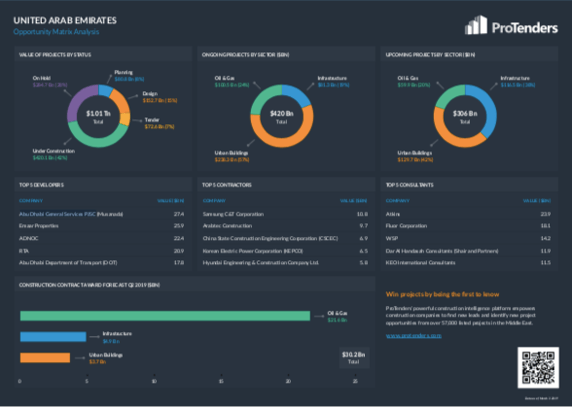Click the Win projects by being first headline
572x407 pixels.
click(x=442, y=294)
